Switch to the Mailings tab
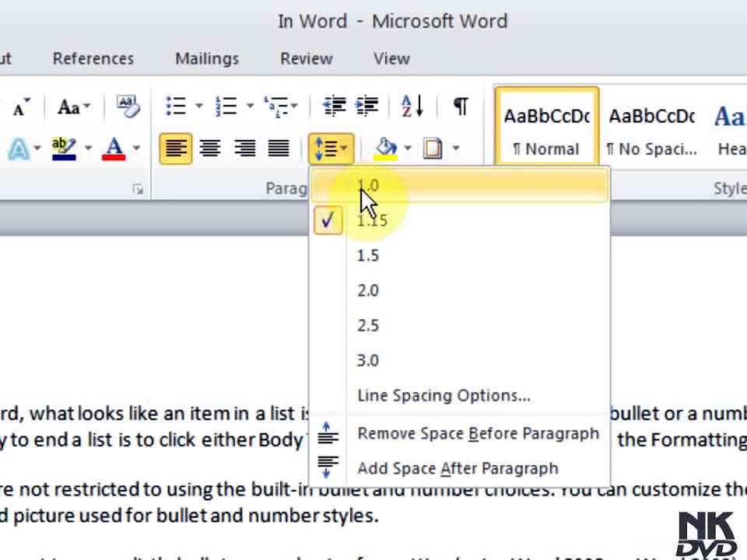Viewport: 747px width, 560px height. 207,58
